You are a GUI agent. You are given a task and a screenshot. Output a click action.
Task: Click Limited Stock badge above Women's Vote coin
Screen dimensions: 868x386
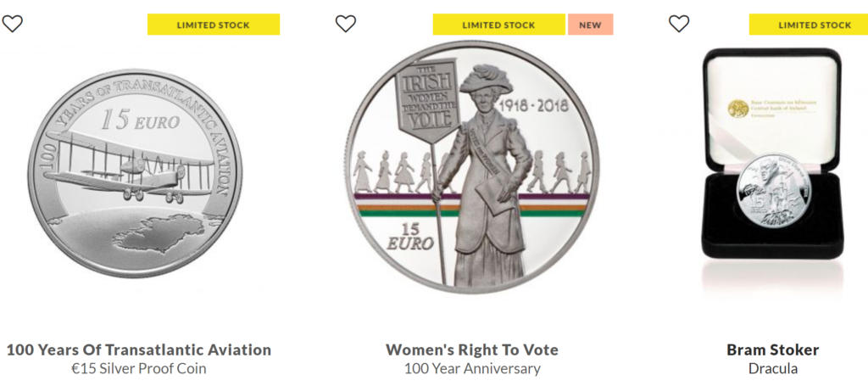(498, 25)
